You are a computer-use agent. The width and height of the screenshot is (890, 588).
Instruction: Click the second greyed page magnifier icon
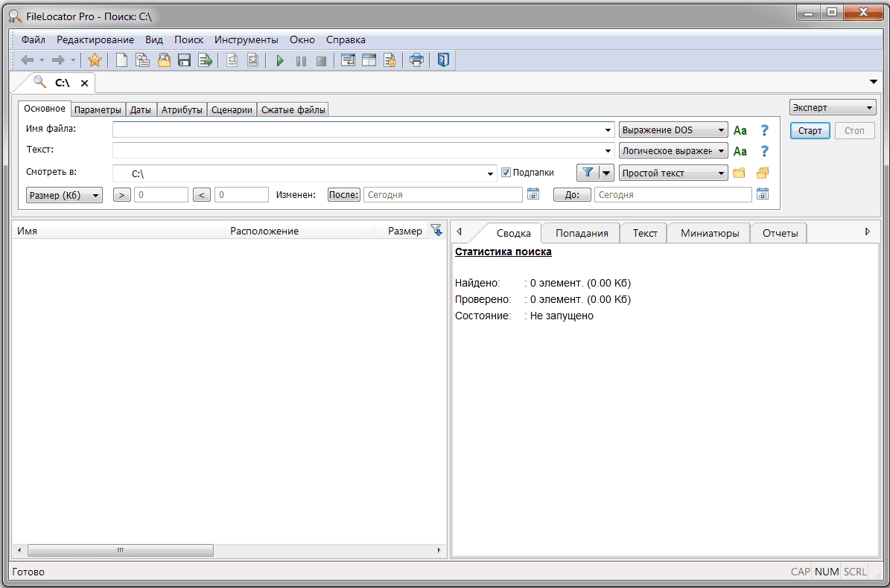(x=253, y=60)
